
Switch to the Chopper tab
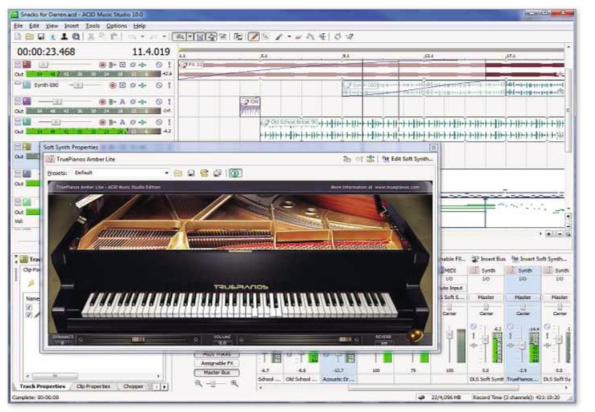133,386
